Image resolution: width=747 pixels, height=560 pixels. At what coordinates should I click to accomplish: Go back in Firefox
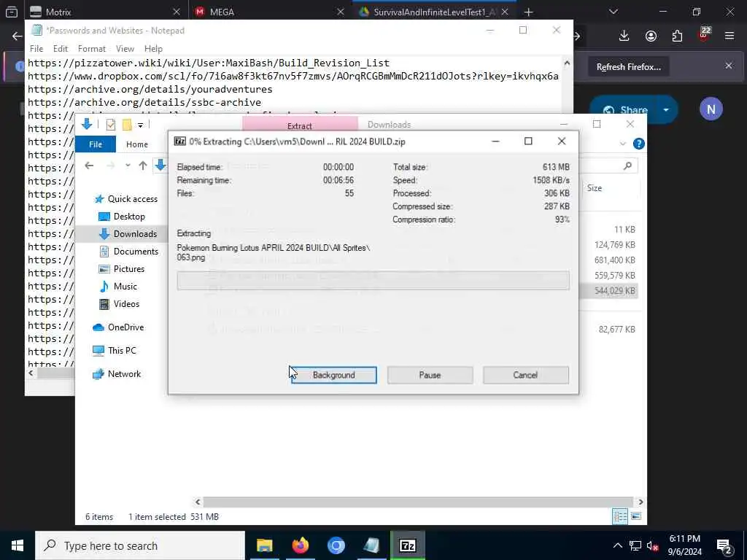(x=18, y=36)
